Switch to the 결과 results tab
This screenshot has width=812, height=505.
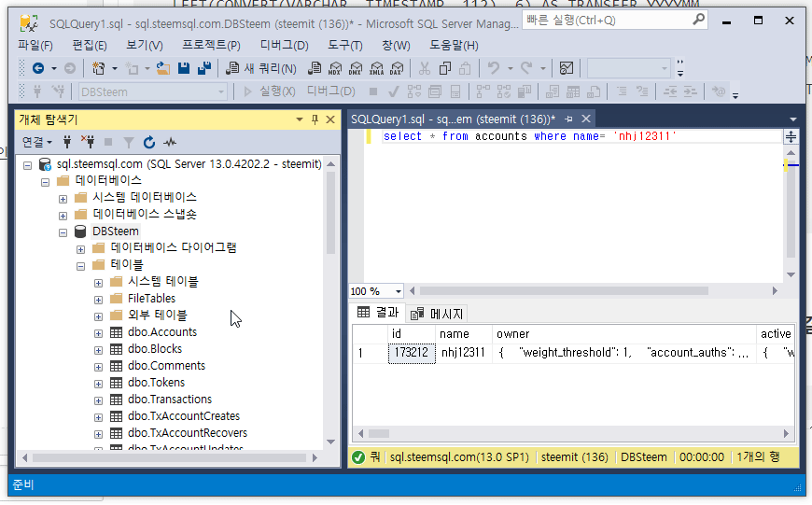coord(378,313)
